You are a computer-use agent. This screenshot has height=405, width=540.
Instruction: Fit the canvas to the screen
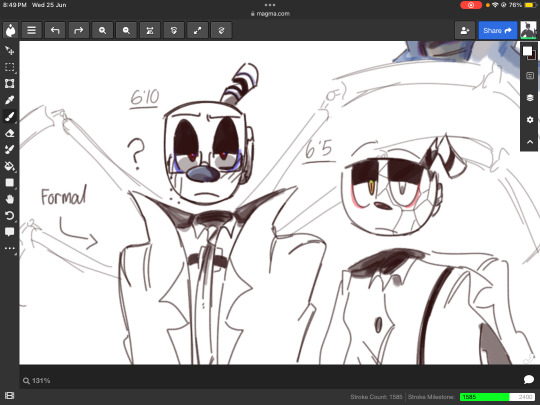point(150,30)
